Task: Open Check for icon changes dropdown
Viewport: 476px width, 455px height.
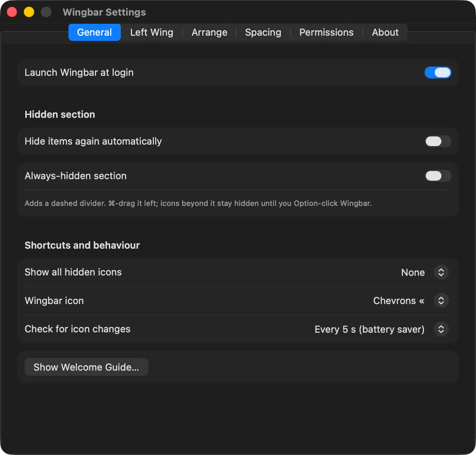Action: [x=382, y=329]
